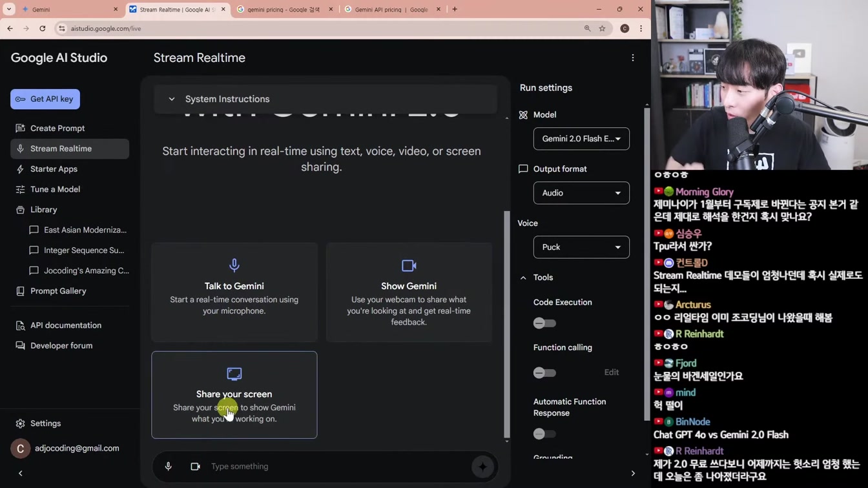Click the browser forward arrow
The height and width of the screenshot is (488, 868).
pyautogui.click(x=26, y=28)
